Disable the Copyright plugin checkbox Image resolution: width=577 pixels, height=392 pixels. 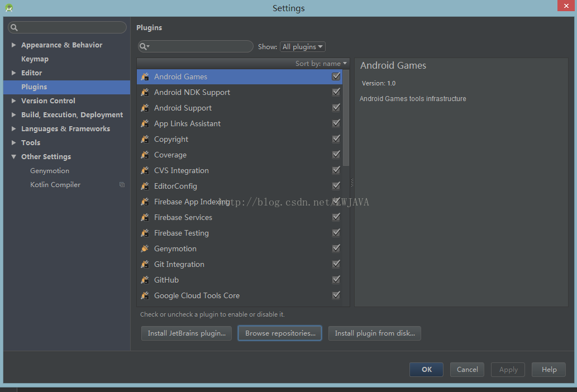click(x=336, y=138)
